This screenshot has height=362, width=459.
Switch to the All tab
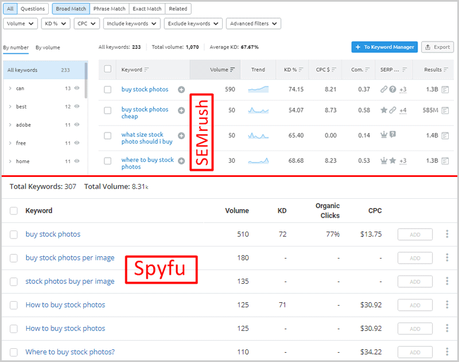(x=10, y=9)
